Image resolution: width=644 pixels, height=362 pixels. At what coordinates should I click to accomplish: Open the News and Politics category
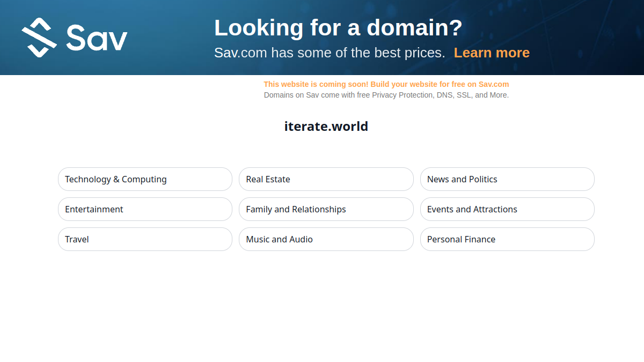[507, 179]
